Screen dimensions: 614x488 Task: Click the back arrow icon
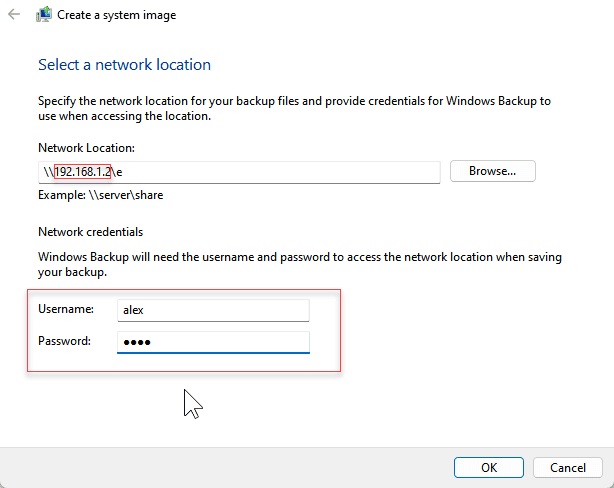(14, 14)
